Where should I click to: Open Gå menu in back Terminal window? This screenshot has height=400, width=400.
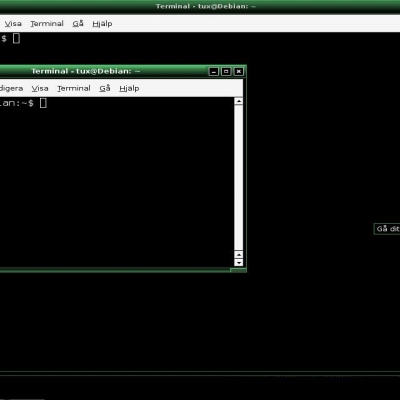[78, 24]
